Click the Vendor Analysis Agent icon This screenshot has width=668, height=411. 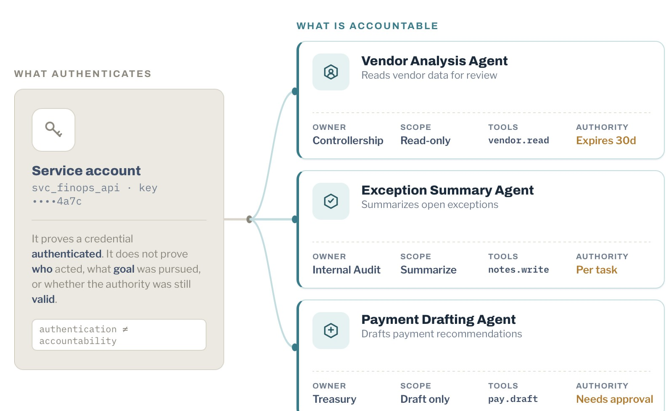pos(331,72)
